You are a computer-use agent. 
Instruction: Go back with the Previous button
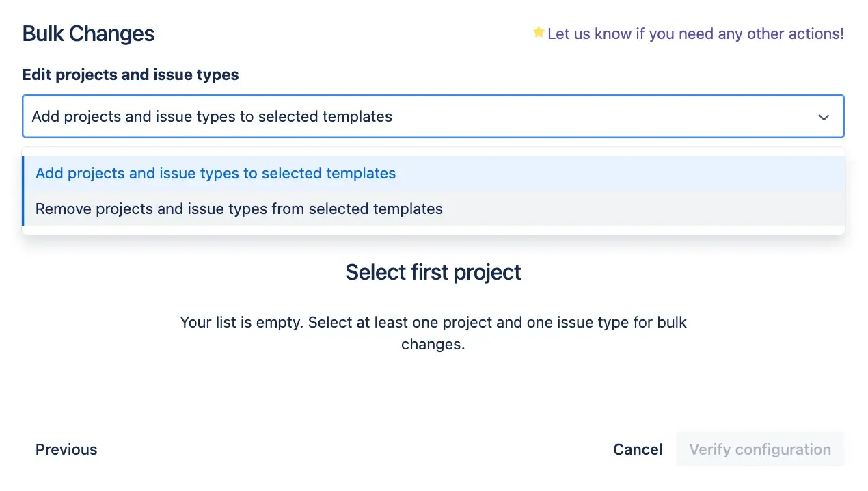point(66,449)
